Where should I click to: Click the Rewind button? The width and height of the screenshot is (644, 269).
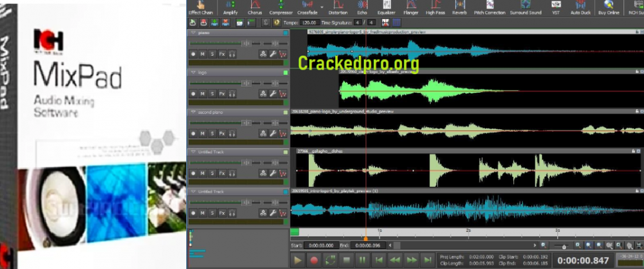(395, 260)
